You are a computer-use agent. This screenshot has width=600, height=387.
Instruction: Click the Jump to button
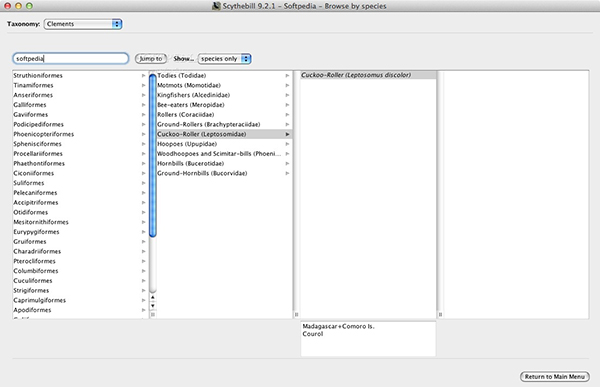coord(151,59)
